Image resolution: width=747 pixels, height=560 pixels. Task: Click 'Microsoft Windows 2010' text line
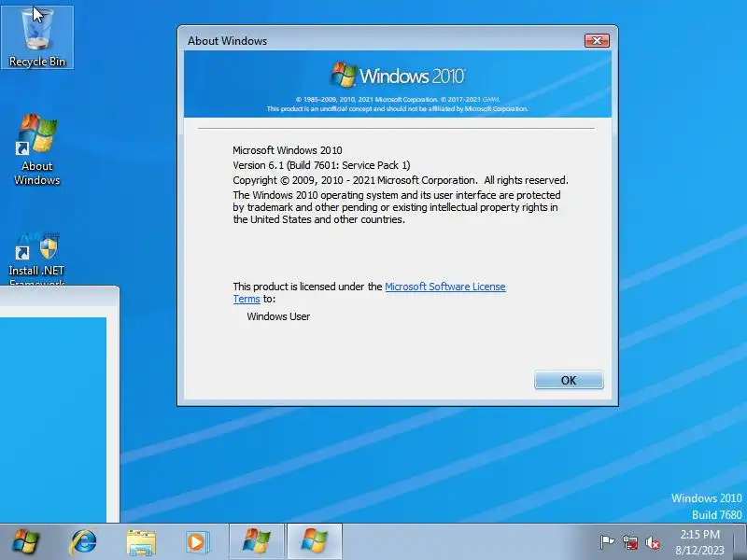click(288, 150)
